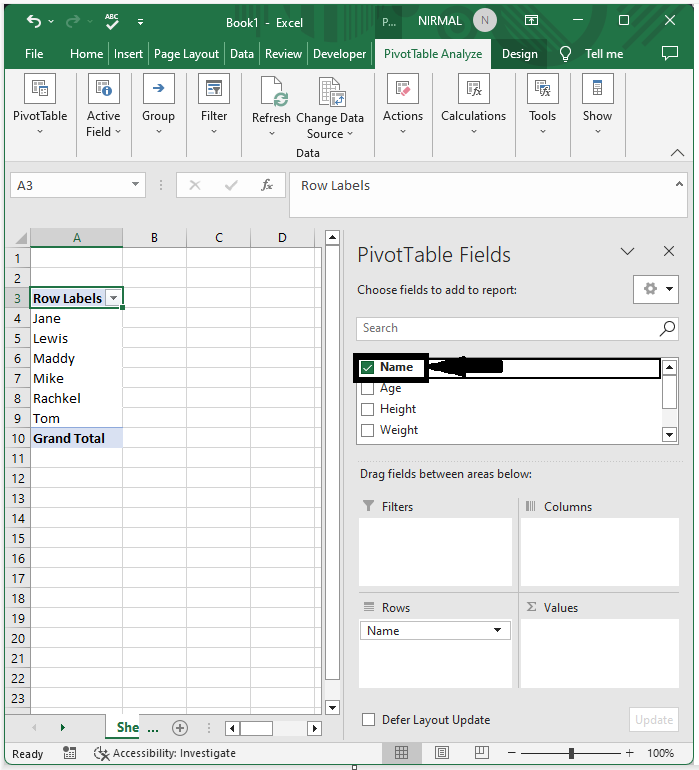Open Ribbon Display Options icon
Viewport: 699px width, 770px height.
531,21
